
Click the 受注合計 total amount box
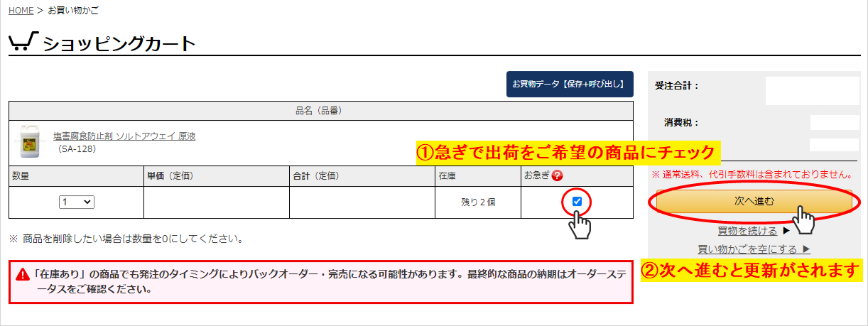pos(812,91)
